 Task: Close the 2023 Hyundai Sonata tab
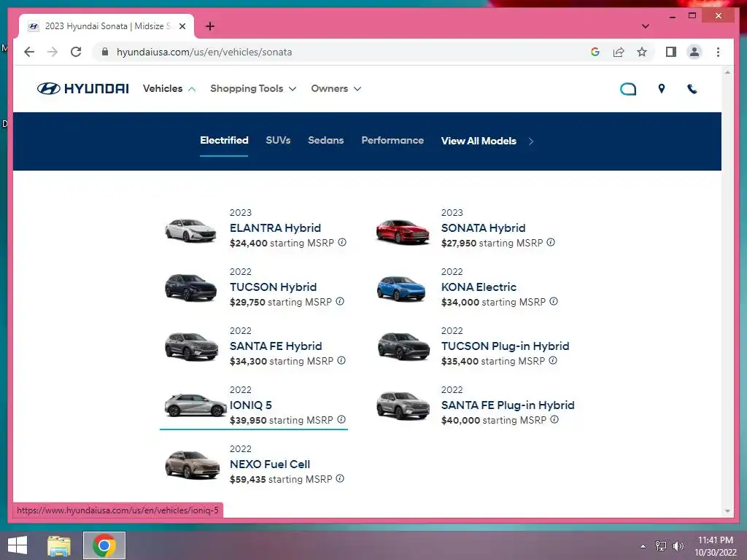tap(182, 26)
